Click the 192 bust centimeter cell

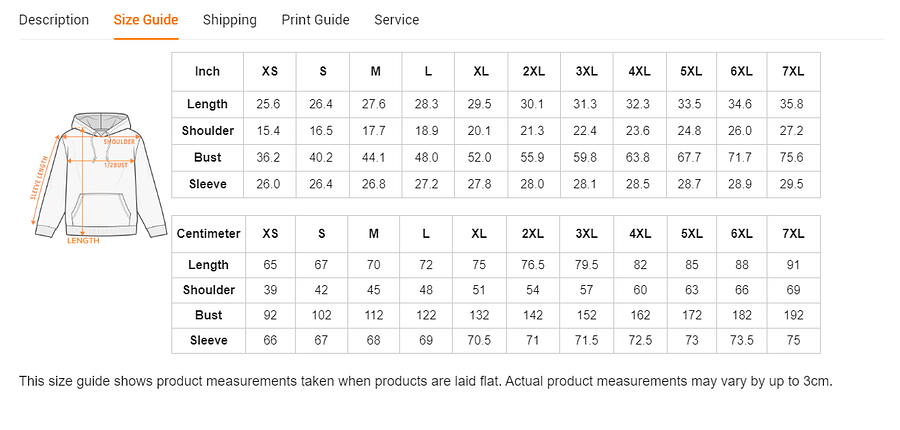[793, 315]
